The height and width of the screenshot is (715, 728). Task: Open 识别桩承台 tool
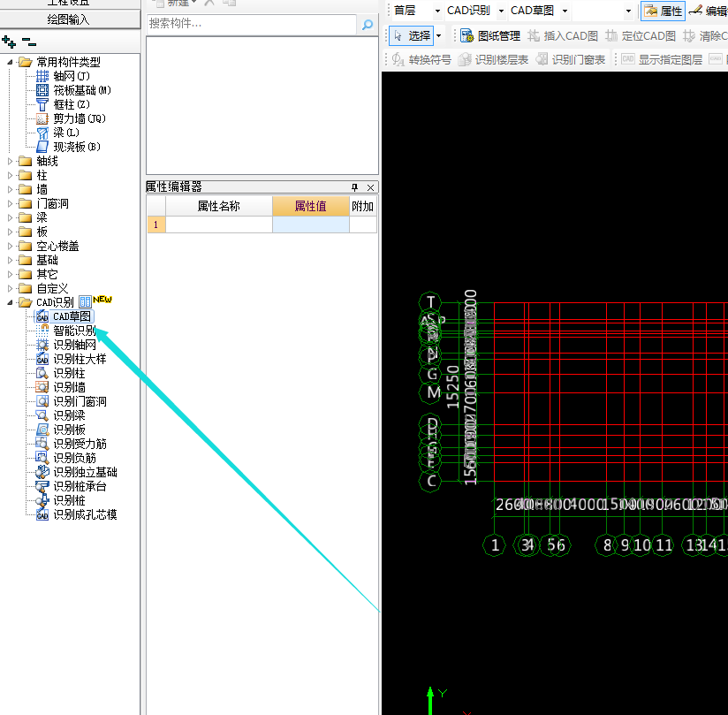click(x=72, y=486)
